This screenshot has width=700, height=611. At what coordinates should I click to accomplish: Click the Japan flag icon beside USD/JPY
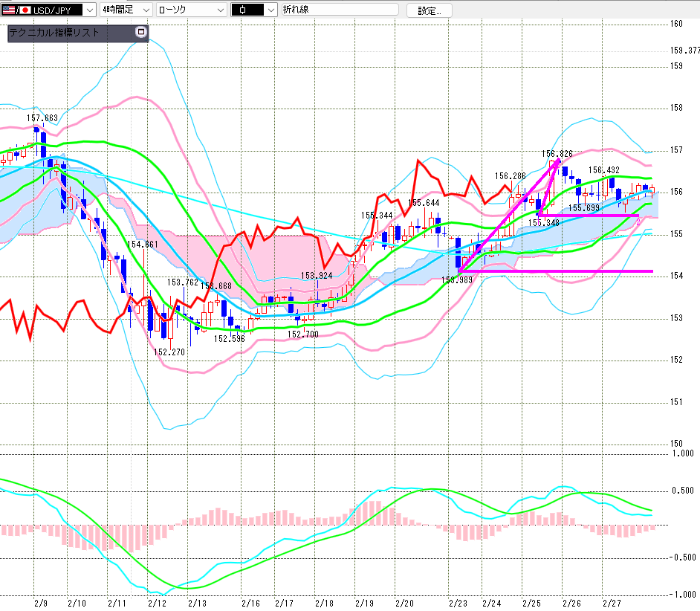pyautogui.click(x=24, y=10)
